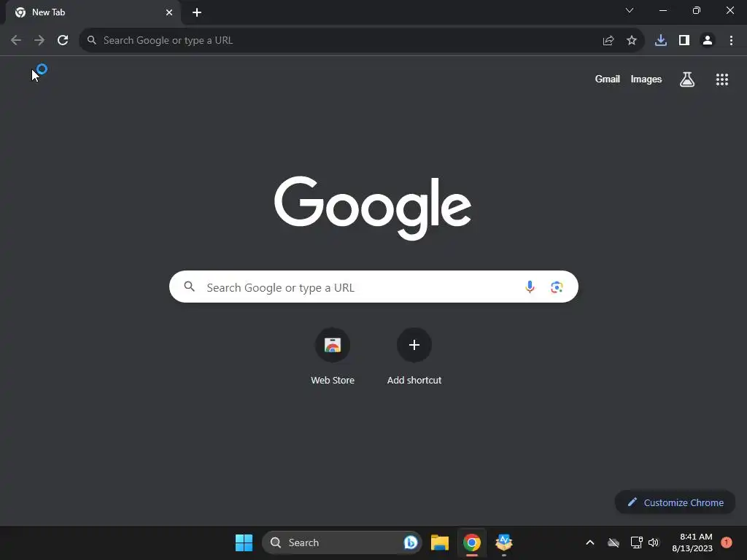Open the box app icon in taskbar

tap(503, 542)
